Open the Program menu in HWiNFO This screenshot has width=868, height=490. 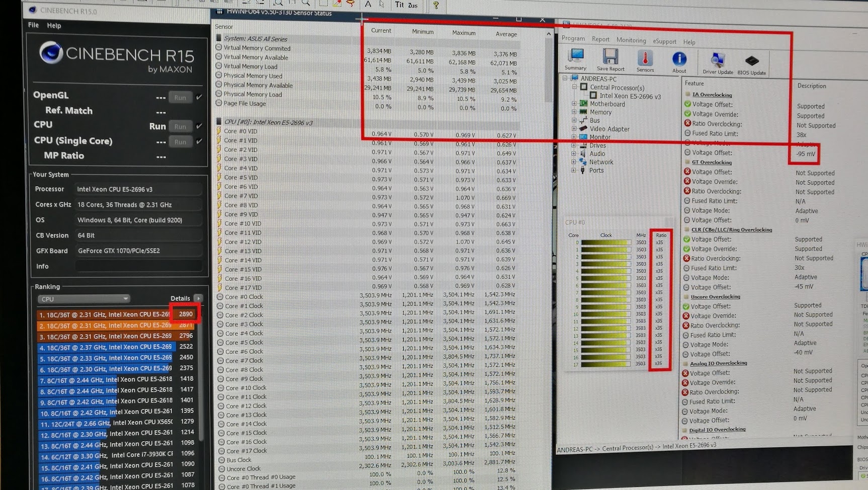click(x=573, y=38)
